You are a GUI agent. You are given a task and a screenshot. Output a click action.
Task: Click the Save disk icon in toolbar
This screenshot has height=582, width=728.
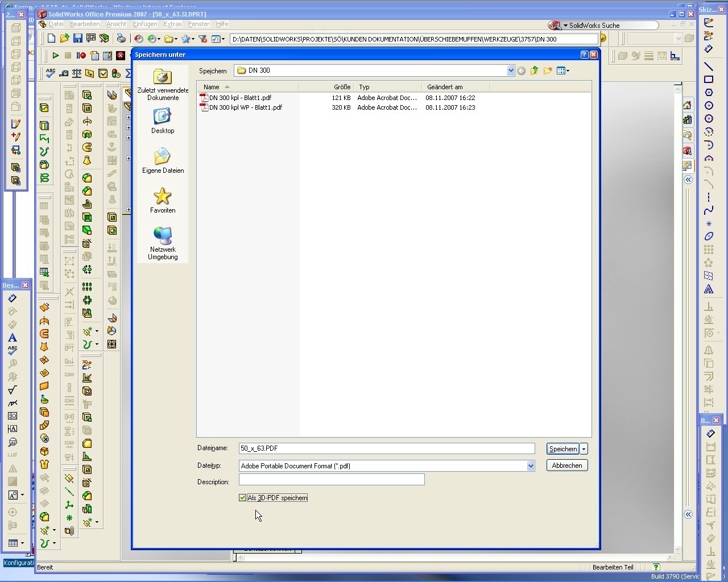point(78,39)
